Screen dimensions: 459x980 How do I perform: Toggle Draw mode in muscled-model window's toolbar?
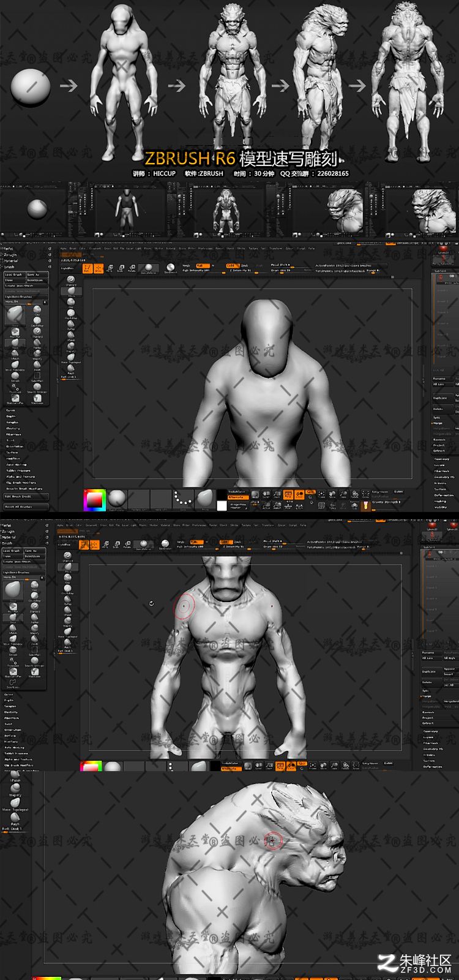[95, 545]
